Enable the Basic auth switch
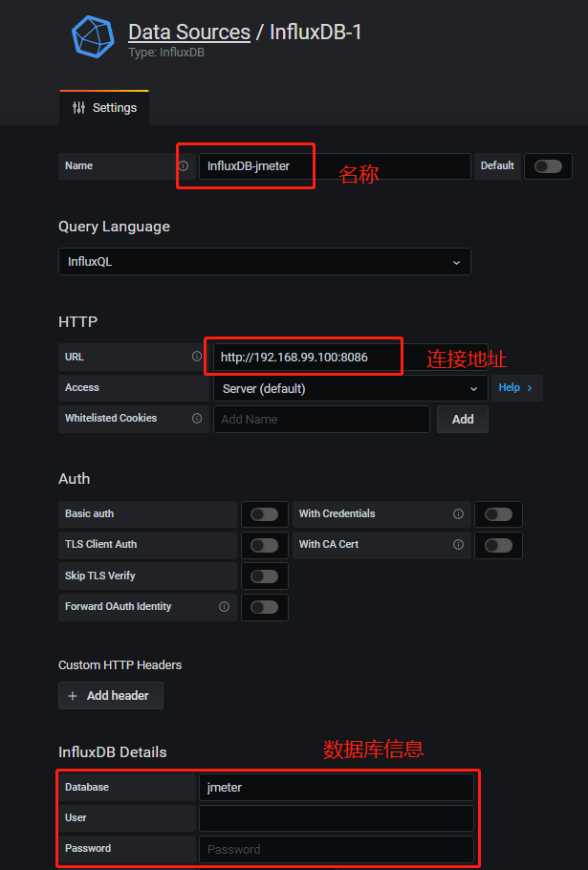 [x=264, y=514]
